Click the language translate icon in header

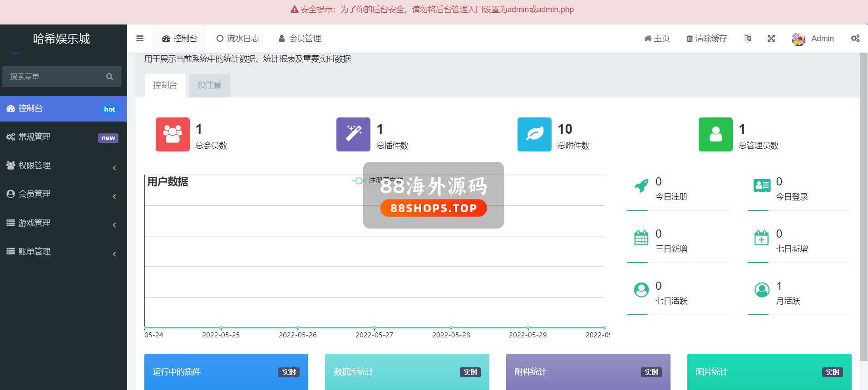pyautogui.click(x=747, y=39)
